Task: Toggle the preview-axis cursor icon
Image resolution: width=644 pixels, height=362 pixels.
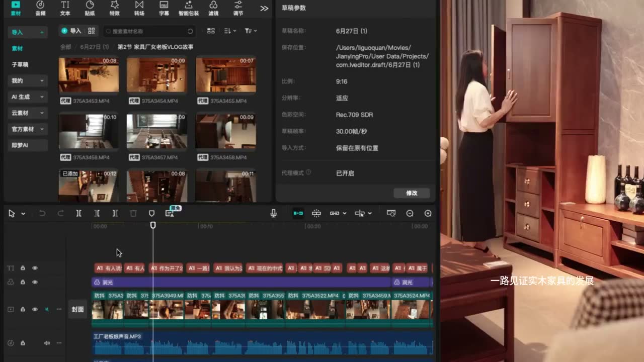Action: pyautogui.click(x=359, y=214)
